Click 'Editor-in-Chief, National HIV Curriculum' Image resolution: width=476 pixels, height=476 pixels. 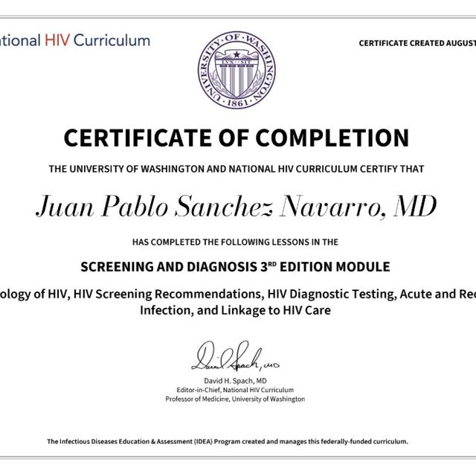pyautogui.click(x=235, y=390)
